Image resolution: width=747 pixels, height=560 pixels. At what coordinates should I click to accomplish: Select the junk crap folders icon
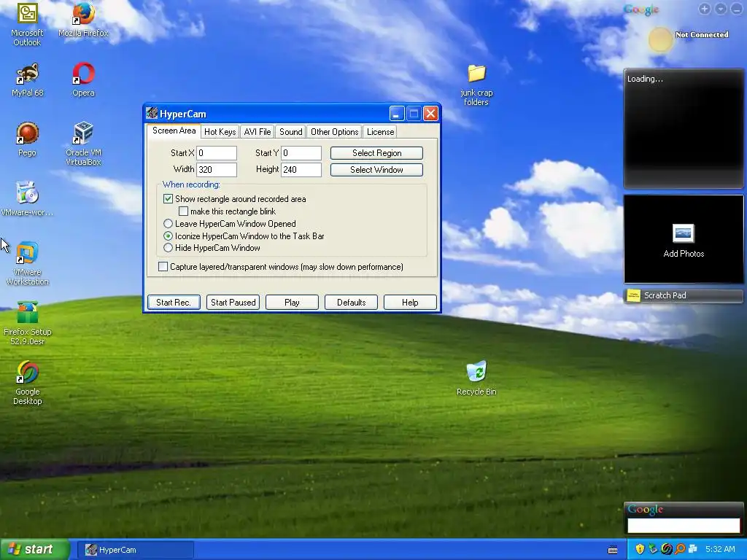476,85
